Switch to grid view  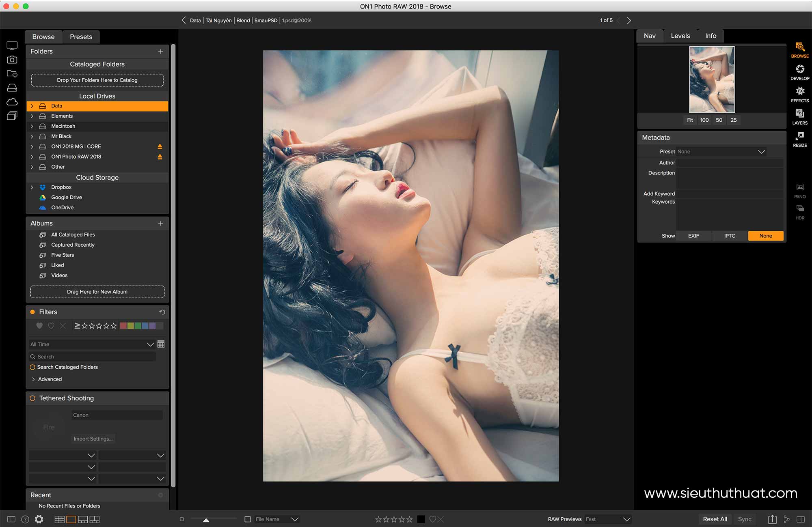click(x=59, y=519)
